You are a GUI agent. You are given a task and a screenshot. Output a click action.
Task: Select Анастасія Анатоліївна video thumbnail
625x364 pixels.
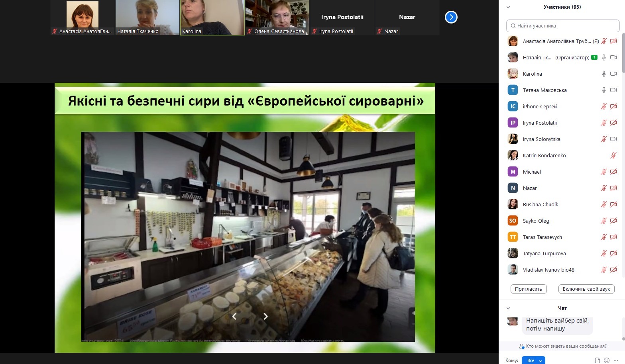83,18
